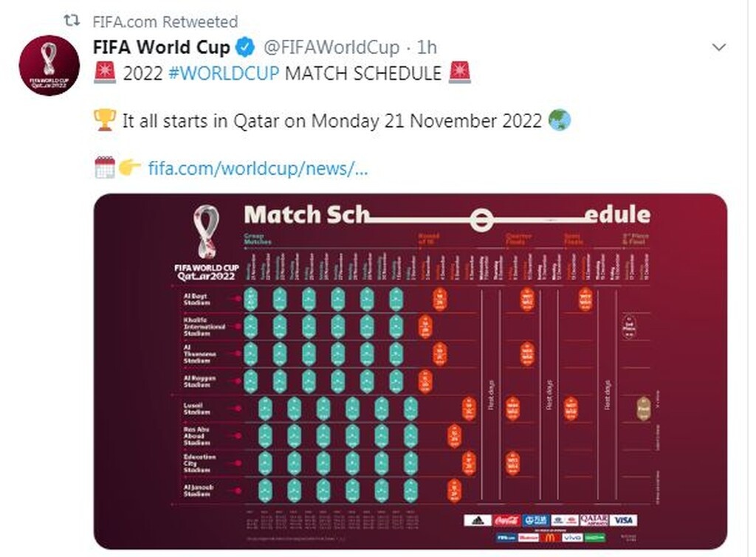Screen dimensions: 756x557
Task: Expand the tweet options chevron
Action: [x=718, y=48]
